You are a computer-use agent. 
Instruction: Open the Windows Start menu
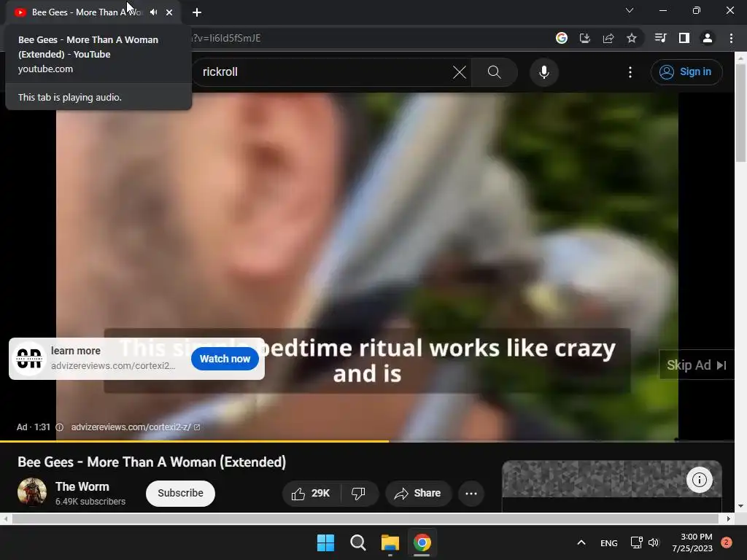click(326, 542)
